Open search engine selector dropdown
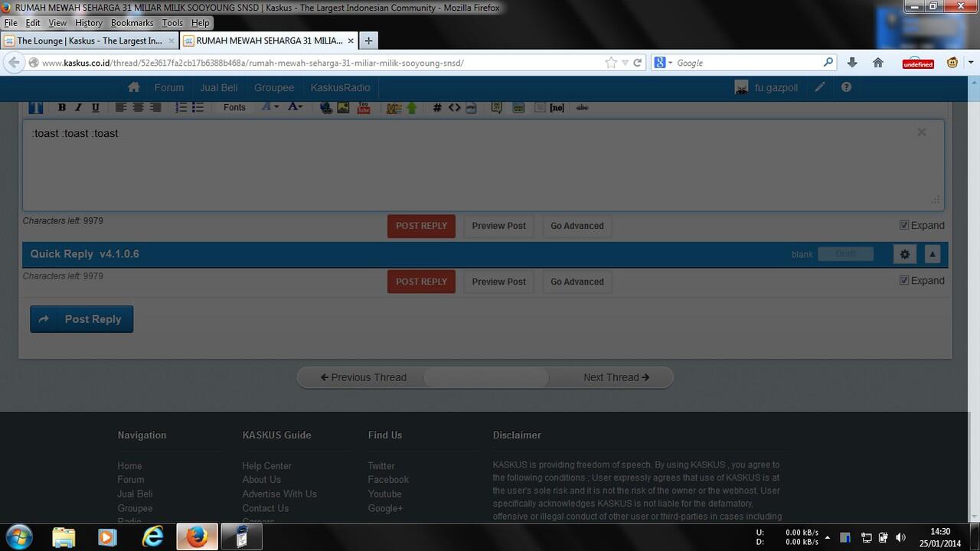 [x=664, y=63]
